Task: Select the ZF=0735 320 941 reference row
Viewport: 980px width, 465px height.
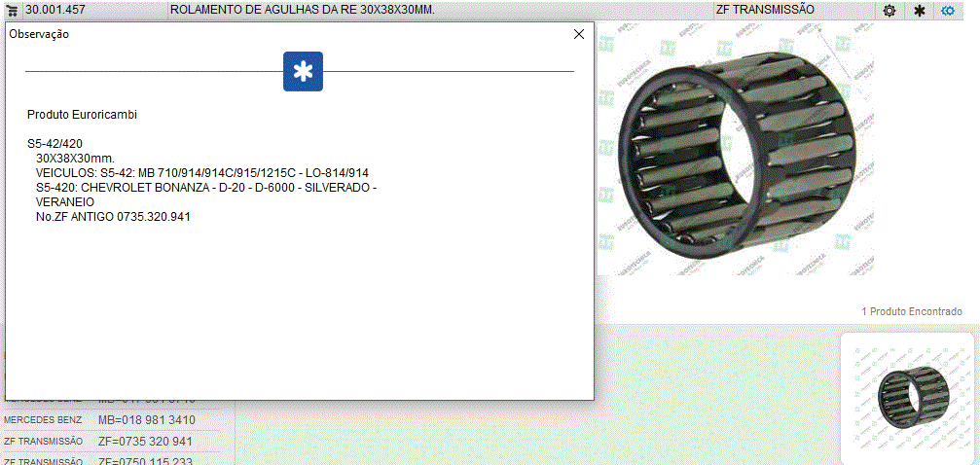Action: [147, 441]
